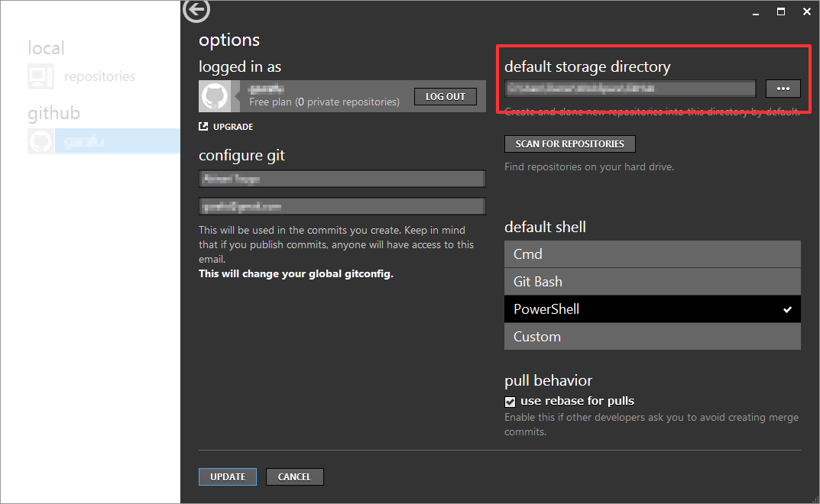
Task: Select Cmd as default shell
Action: [x=652, y=254]
